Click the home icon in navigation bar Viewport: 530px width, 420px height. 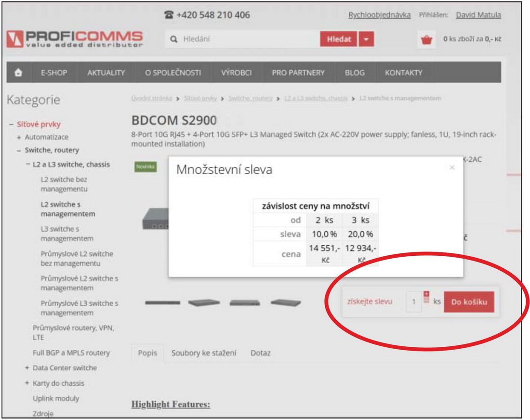click(20, 73)
